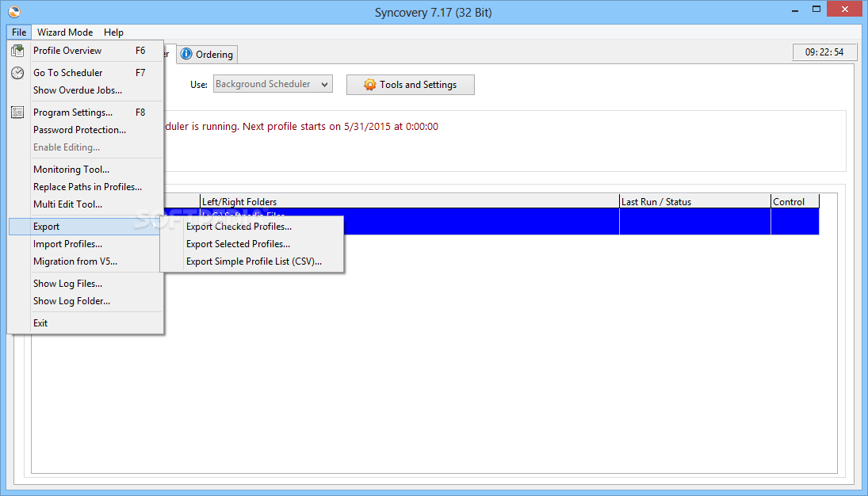Open the Help menu
This screenshot has width=868, height=496.
coord(113,32)
